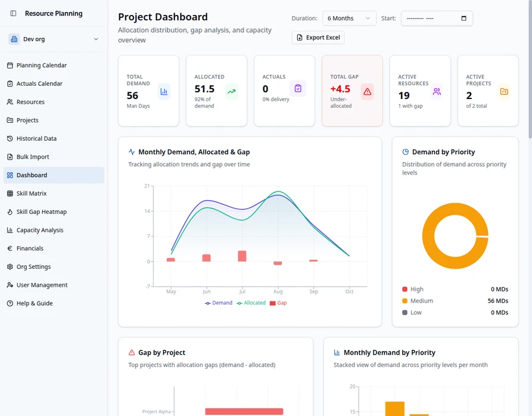Click Allocated trending-up arrow icon
Screen dimensions: 532x416
231,91
